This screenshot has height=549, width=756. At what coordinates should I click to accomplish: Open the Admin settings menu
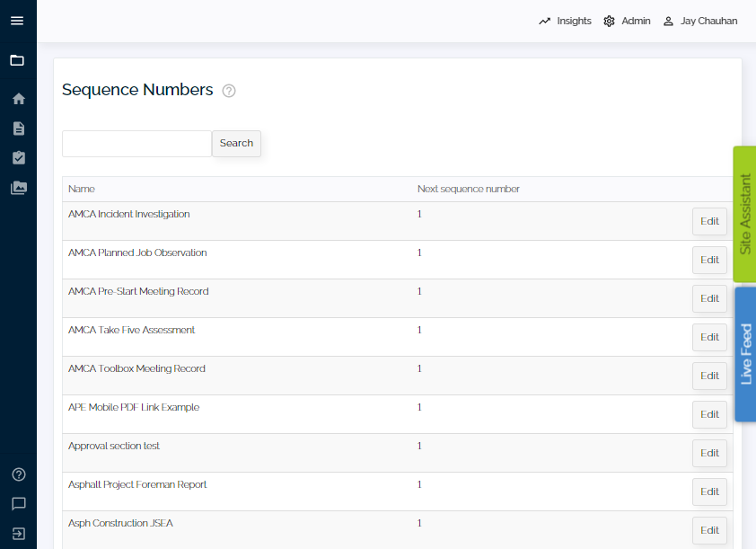coord(626,21)
